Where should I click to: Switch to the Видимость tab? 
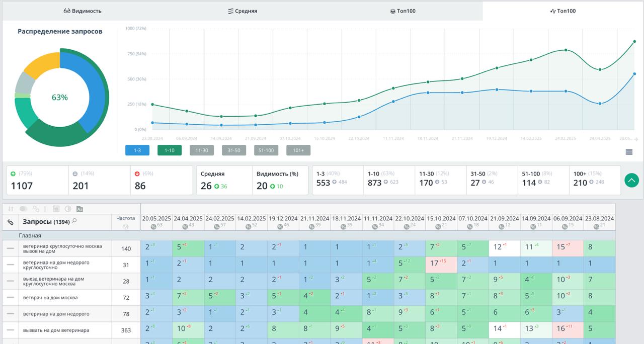[83, 11]
